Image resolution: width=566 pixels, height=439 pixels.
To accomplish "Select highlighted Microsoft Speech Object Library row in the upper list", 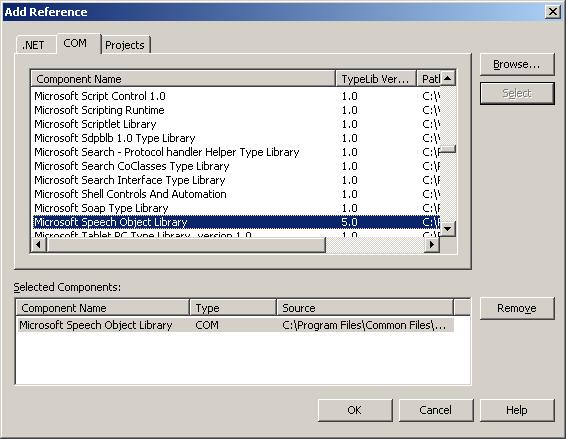I will point(236,222).
